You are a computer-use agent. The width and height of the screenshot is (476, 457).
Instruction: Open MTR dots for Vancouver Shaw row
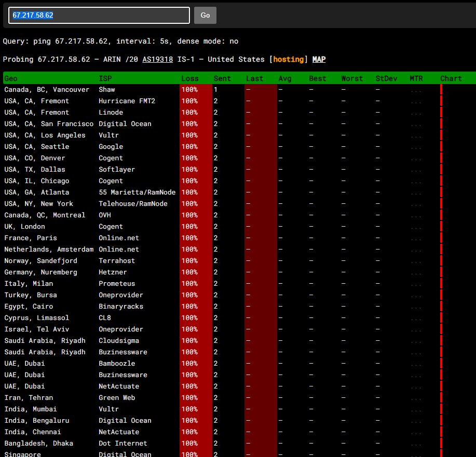pos(416,90)
